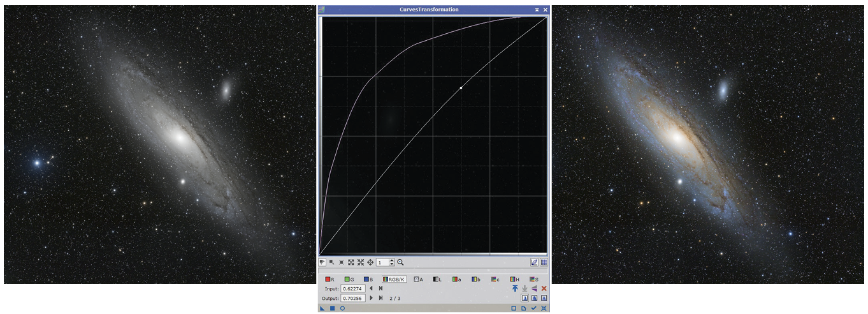The width and height of the screenshot is (868, 314).
Task: Click the Output value field
Action: coord(353,298)
